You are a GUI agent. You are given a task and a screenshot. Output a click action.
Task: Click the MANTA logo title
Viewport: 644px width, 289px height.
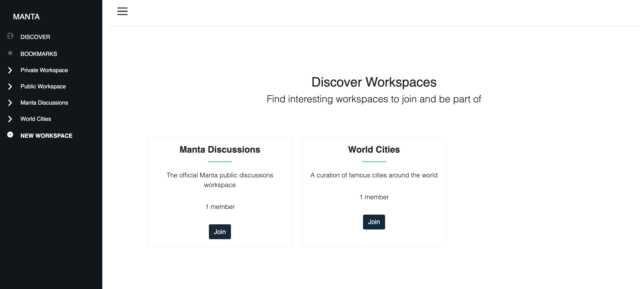(x=26, y=17)
